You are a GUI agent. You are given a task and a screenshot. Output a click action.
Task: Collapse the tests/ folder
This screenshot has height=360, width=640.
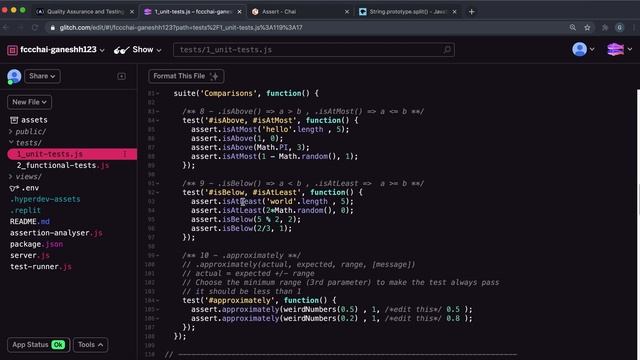pos(25,143)
